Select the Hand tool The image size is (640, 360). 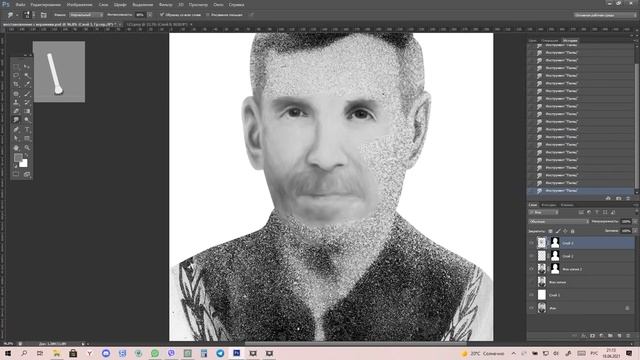click(x=16, y=148)
